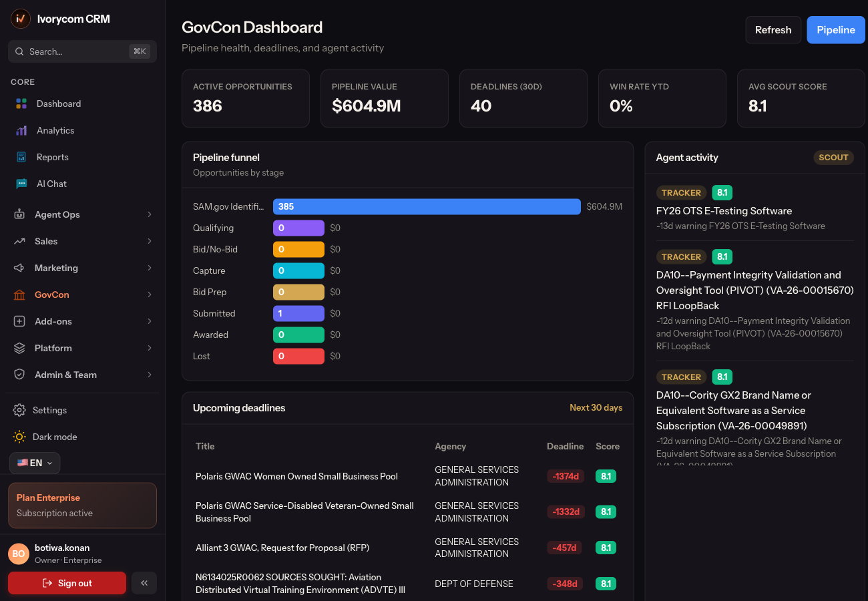
Task: Open Analytics via its bar chart icon
Action: tap(21, 130)
